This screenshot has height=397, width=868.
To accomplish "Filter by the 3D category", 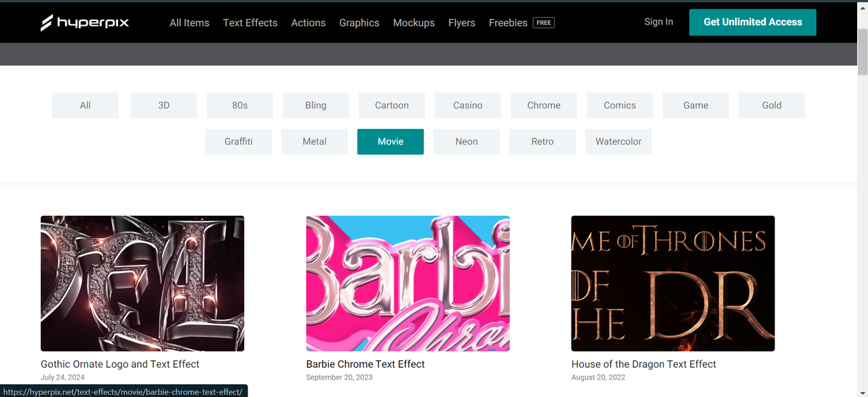I will click(164, 105).
